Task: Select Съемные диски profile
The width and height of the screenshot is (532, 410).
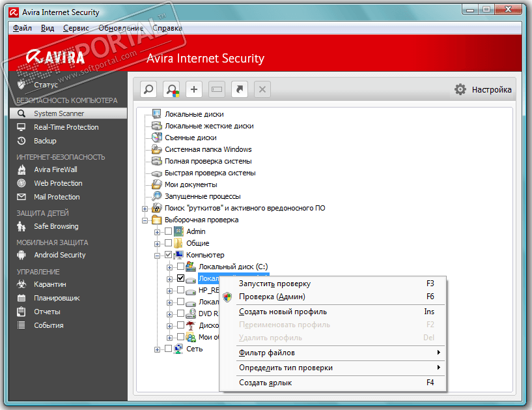Action: coord(190,138)
